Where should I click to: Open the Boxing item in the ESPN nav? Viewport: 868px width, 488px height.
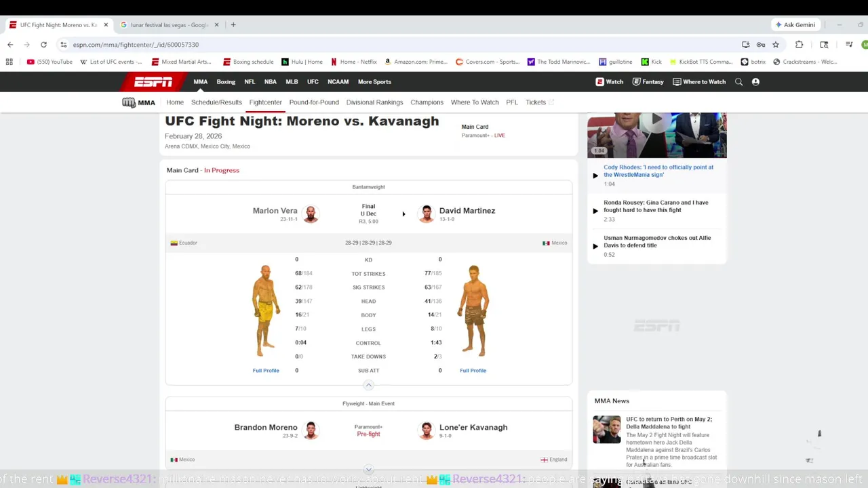[x=226, y=82]
